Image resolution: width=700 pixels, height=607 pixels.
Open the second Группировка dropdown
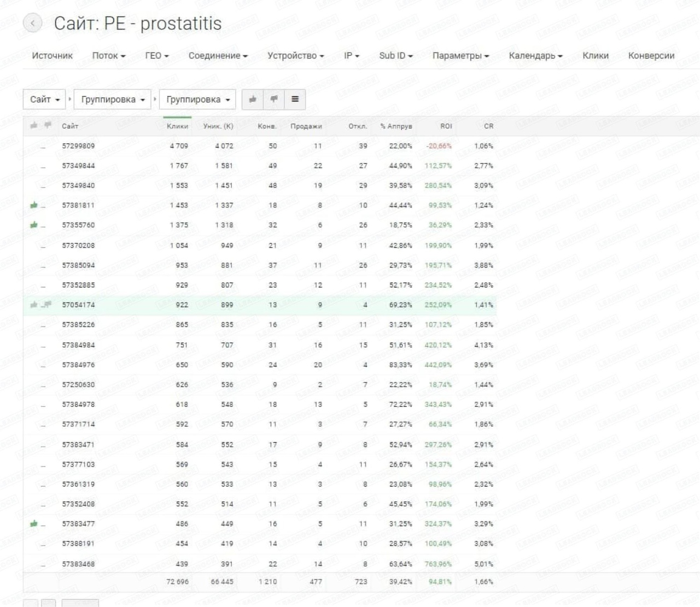(x=197, y=100)
